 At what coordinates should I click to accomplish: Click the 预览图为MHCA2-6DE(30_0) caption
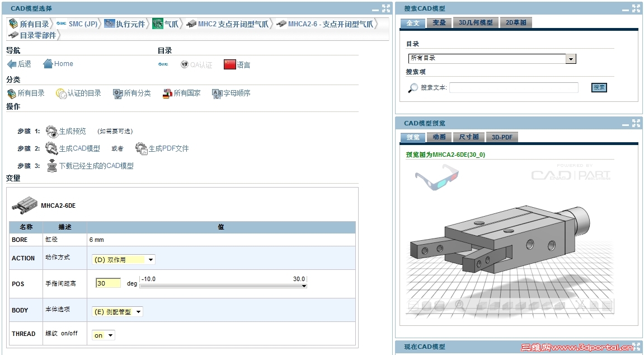pyautogui.click(x=445, y=155)
